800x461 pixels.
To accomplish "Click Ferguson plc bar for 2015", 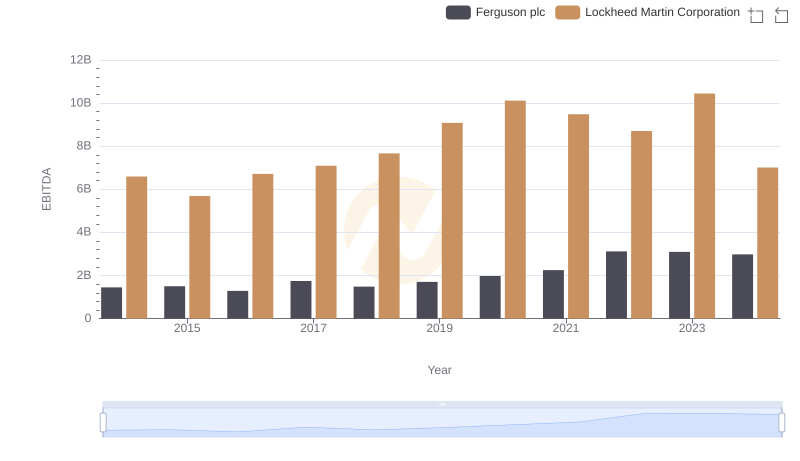I will pos(174,302).
